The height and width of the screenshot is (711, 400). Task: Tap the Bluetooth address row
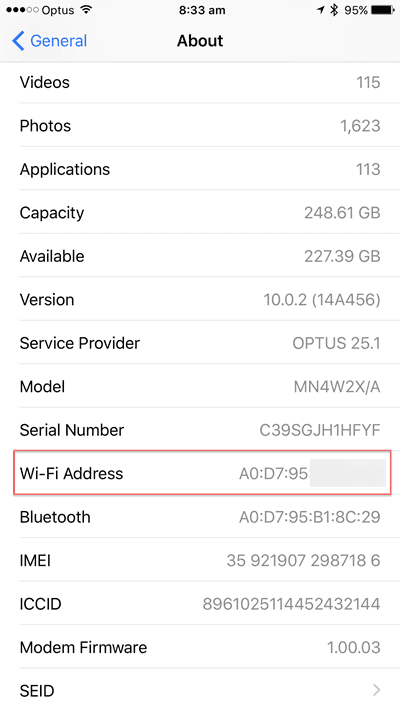200,517
